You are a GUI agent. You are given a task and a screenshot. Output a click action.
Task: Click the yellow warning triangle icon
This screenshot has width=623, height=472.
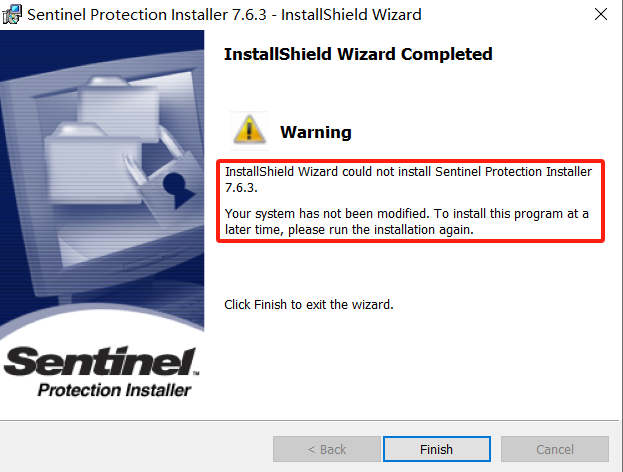[249, 130]
